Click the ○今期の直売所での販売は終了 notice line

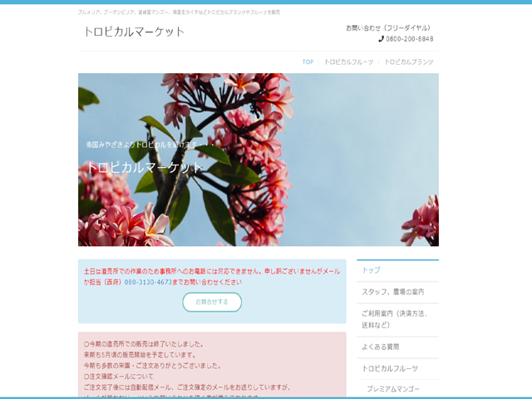pyautogui.click(x=144, y=344)
